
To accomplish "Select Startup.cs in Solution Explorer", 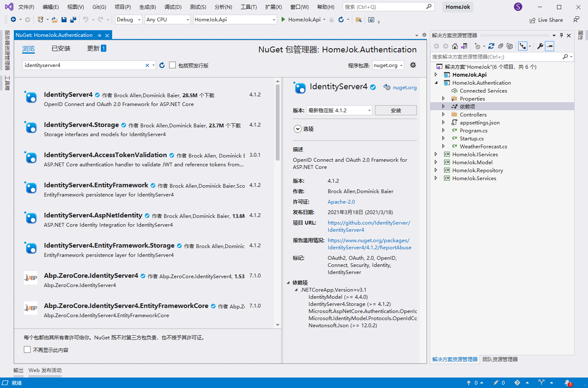I will (472, 138).
